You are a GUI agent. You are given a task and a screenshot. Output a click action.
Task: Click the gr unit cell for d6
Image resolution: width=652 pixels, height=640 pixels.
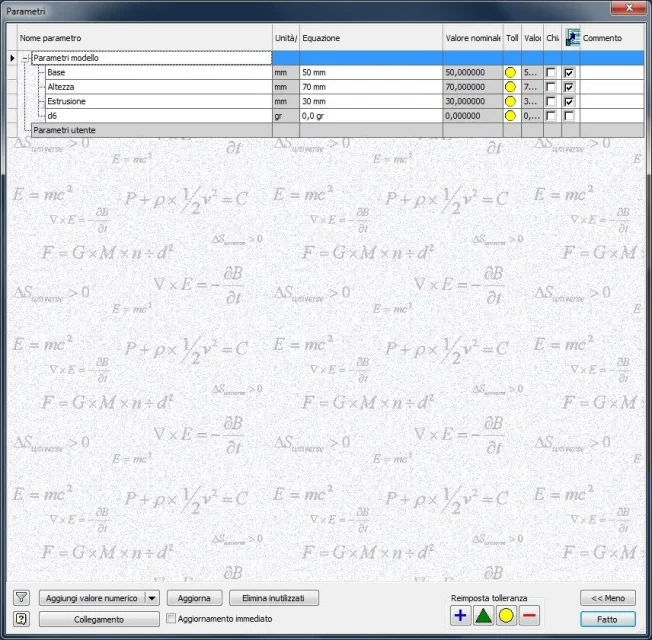pos(286,116)
